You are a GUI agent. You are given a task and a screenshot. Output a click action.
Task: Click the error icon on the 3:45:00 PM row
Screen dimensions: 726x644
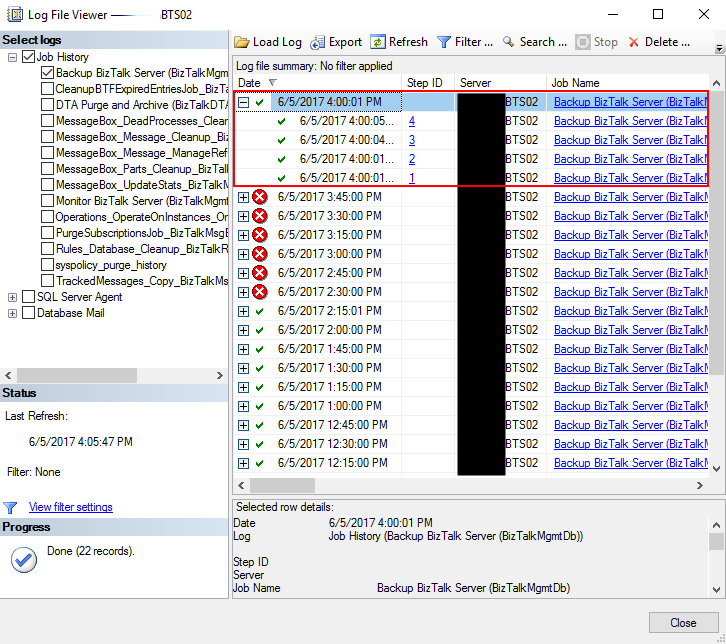260,197
